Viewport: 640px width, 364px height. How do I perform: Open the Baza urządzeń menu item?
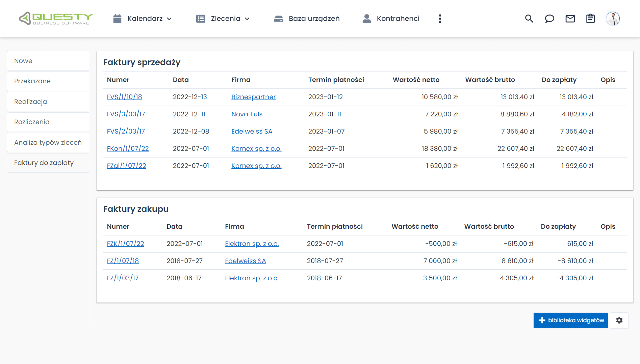pyautogui.click(x=314, y=19)
